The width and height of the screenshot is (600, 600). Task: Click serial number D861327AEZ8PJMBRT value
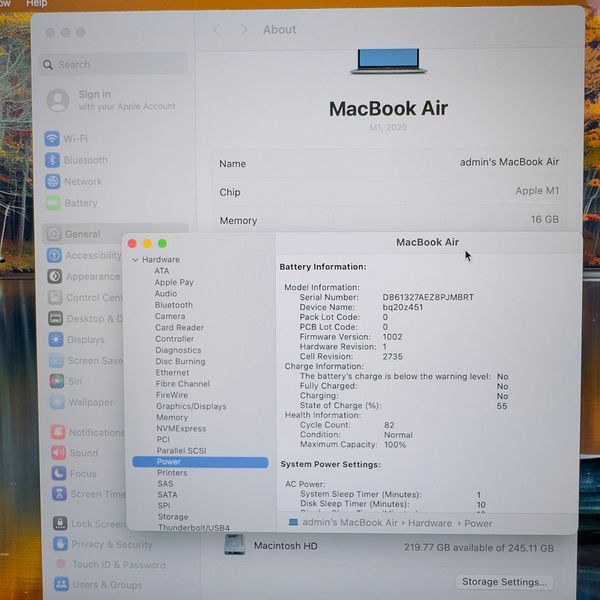[x=428, y=297]
